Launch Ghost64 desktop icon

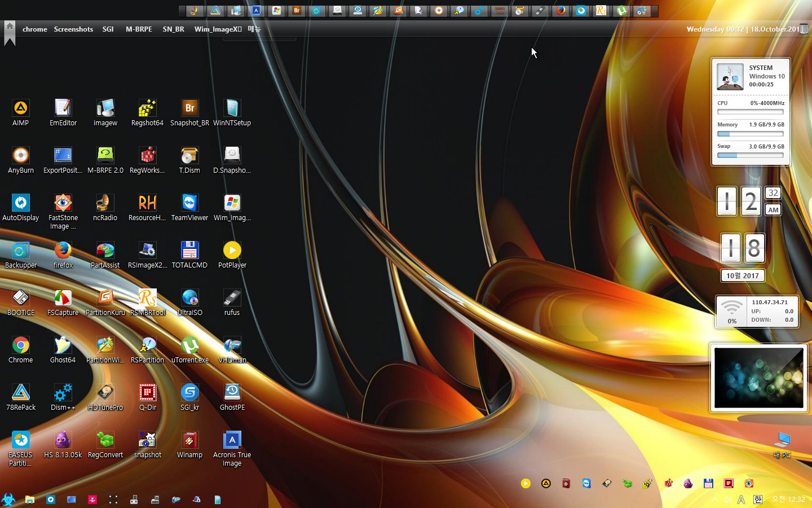(x=63, y=349)
